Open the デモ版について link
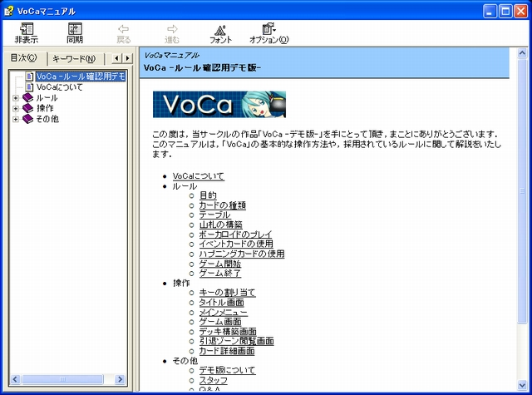The image size is (532, 395). 227,370
